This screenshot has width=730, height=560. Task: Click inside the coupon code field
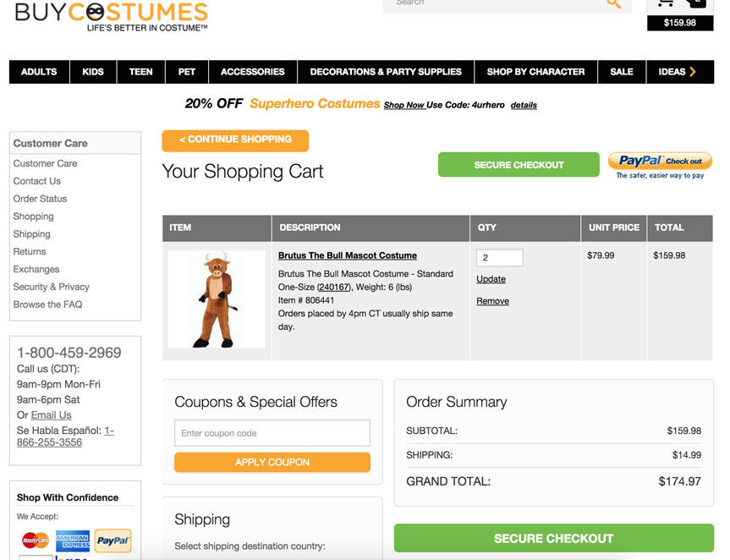pyautogui.click(x=272, y=432)
